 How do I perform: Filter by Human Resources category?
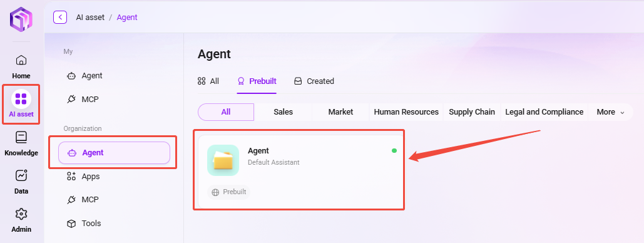(x=406, y=112)
